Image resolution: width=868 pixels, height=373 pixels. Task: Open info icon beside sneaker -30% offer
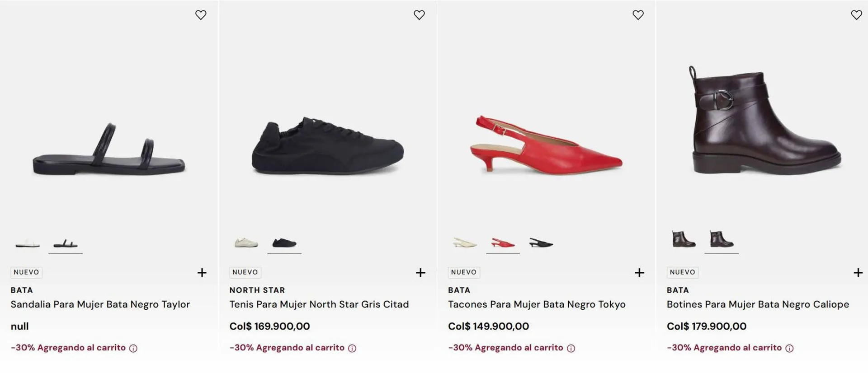352,348
